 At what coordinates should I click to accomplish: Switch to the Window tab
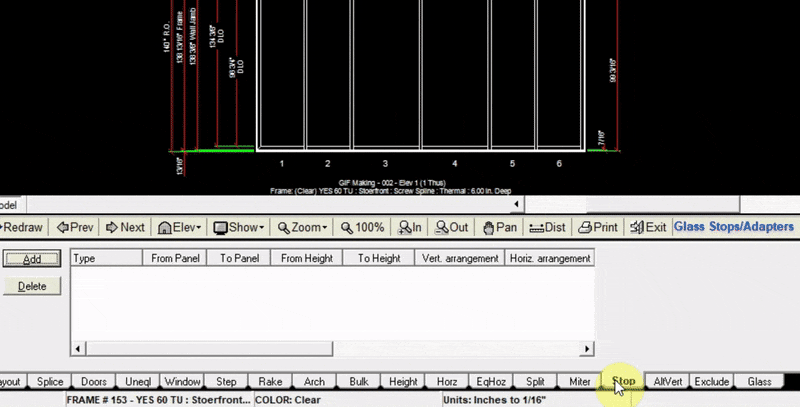[182, 381]
